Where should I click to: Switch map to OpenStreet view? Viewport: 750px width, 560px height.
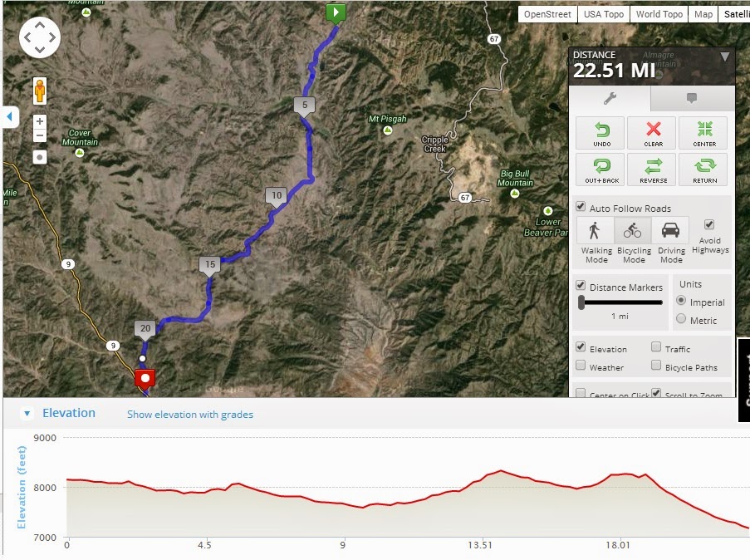tap(547, 14)
